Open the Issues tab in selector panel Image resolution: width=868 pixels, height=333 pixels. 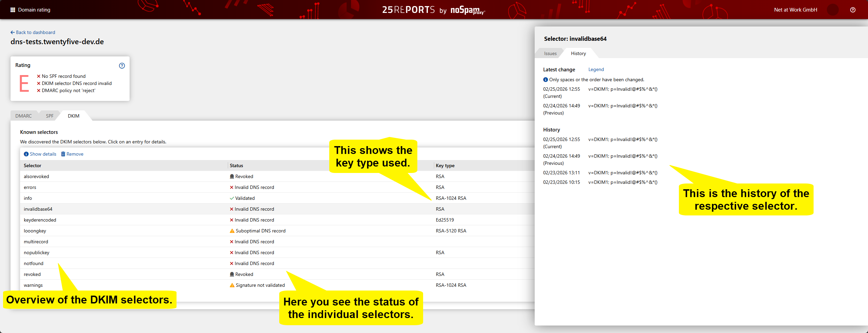pos(550,53)
